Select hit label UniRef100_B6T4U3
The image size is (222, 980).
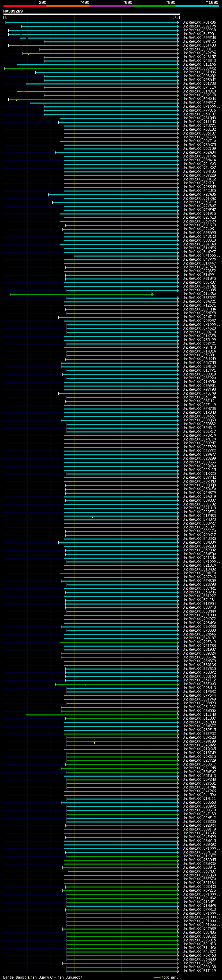[199, 45]
